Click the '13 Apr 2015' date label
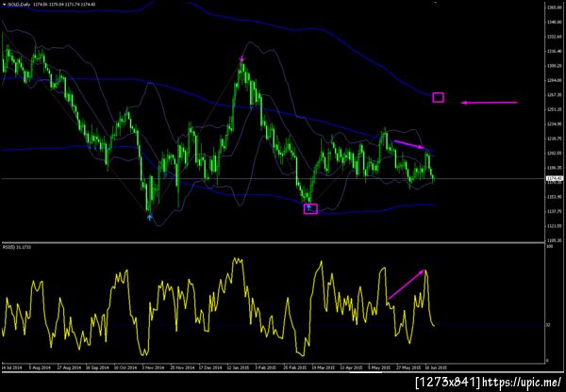The width and height of the screenshot is (566, 392). coord(351,367)
